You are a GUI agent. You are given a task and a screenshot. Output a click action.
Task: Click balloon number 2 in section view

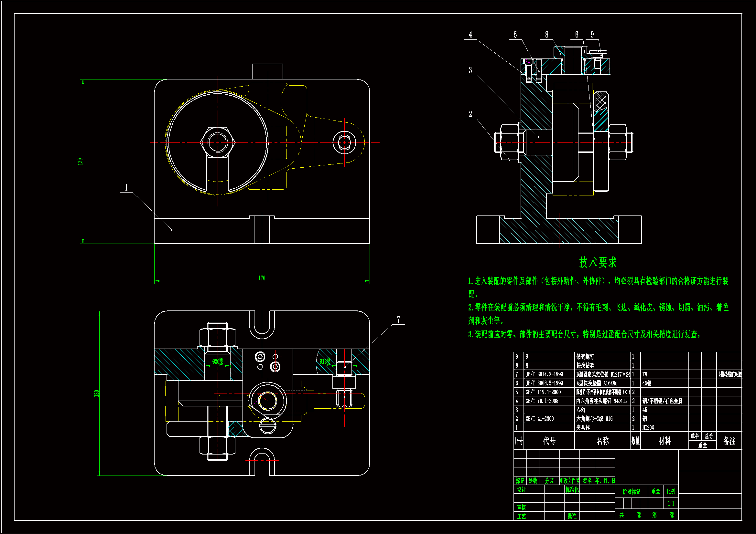pos(470,114)
